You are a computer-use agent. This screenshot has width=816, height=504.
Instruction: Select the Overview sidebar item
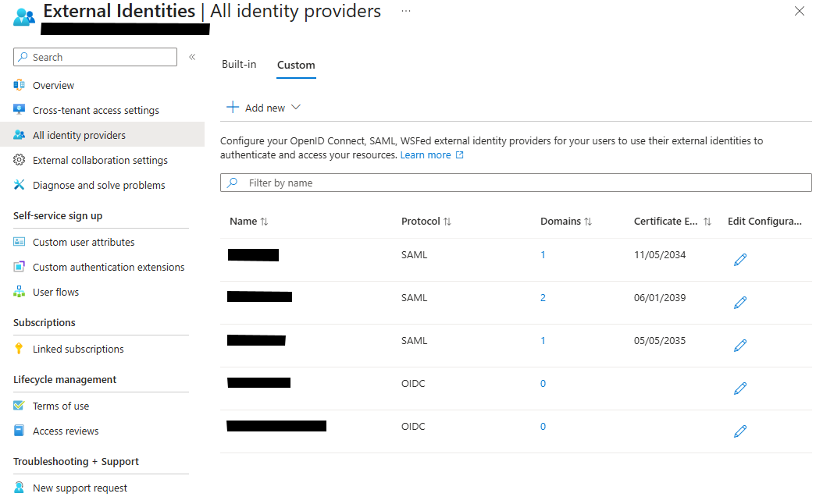tap(54, 84)
